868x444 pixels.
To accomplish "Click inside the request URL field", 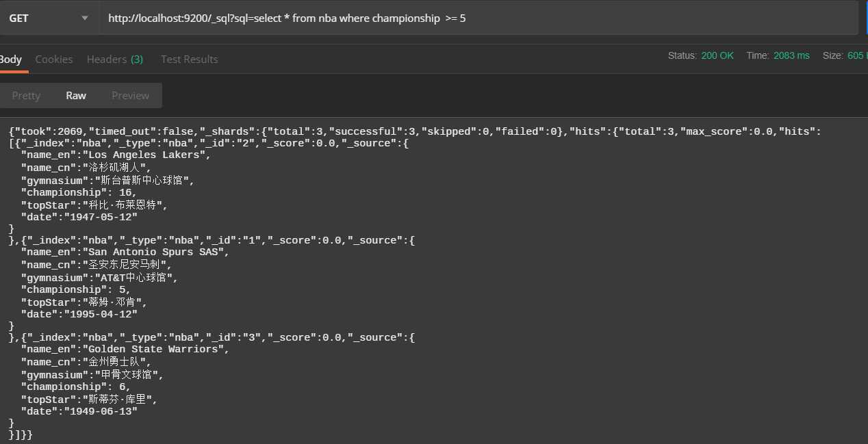I will coord(478,18).
